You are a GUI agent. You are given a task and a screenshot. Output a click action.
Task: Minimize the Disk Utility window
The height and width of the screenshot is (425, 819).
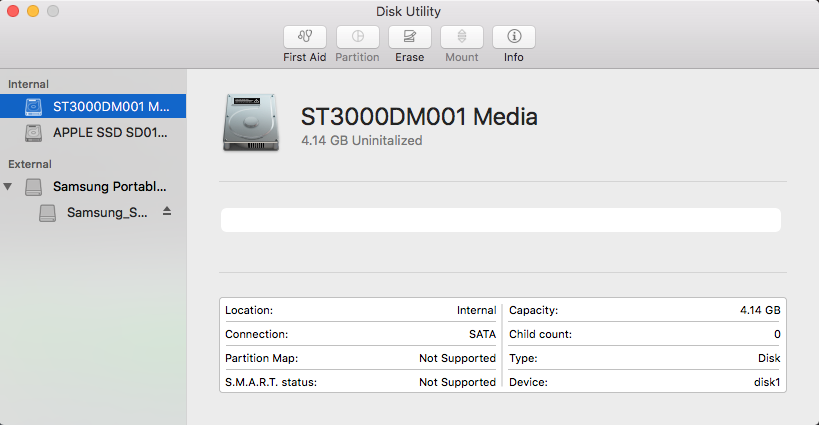click(33, 11)
